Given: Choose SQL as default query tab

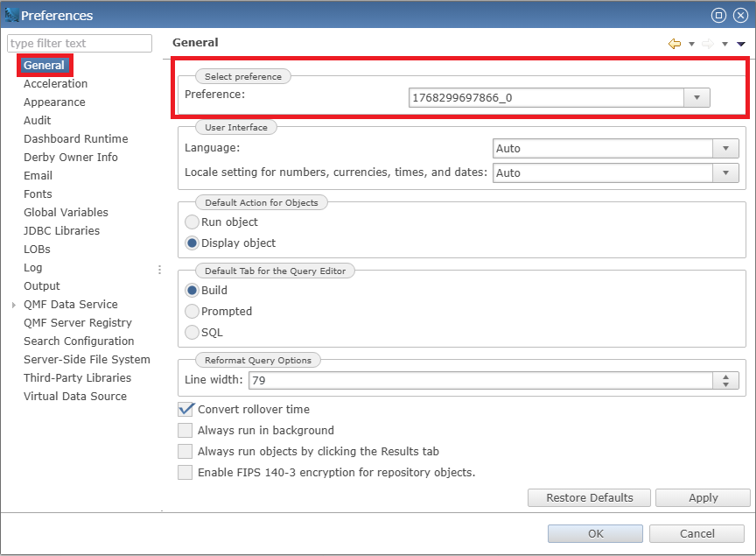Looking at the screenshot, I should coord(192,333).
